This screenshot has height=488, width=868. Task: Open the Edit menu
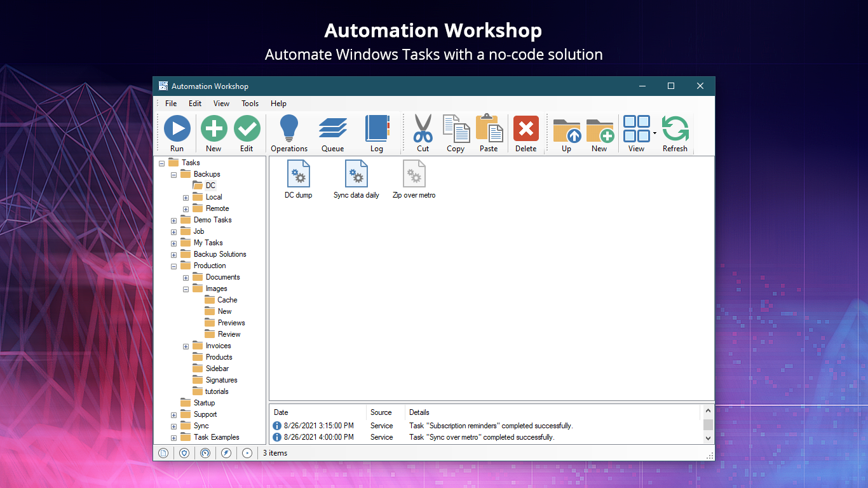tap(194, 103)
